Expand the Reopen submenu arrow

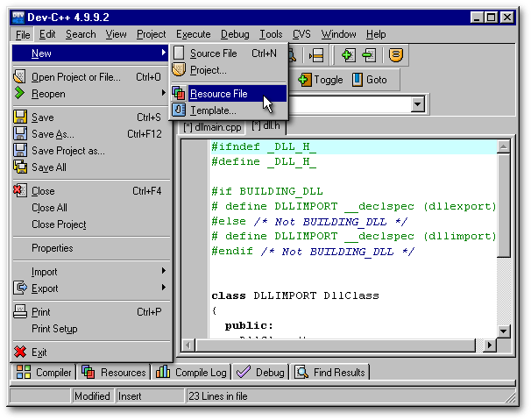164,93
